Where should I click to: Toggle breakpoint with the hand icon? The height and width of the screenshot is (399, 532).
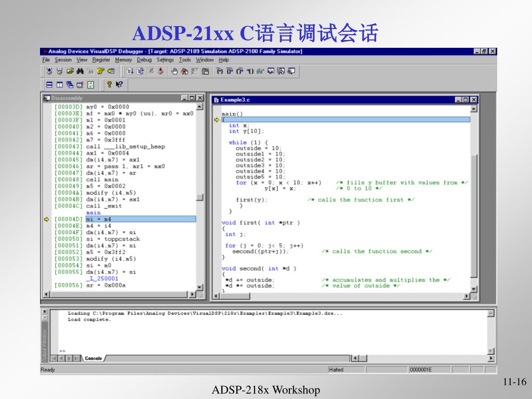point(175,71)
